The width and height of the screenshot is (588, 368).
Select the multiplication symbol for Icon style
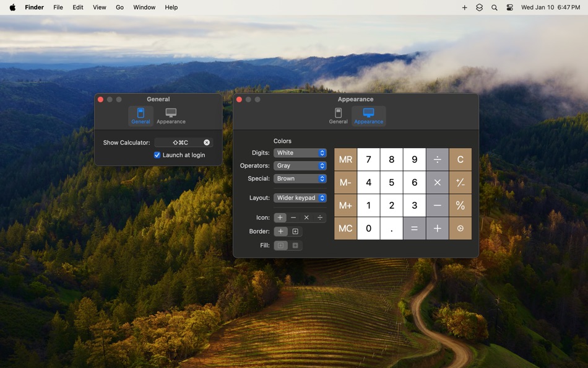click(x=306, y=217)
